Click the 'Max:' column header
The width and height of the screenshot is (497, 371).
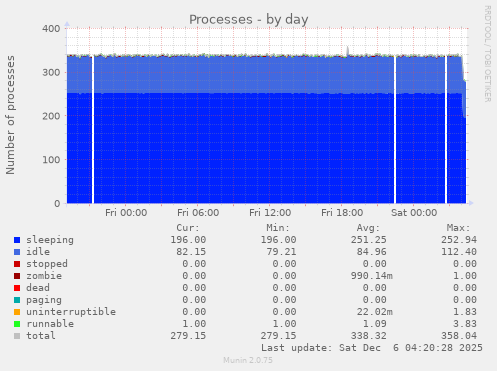459,228
